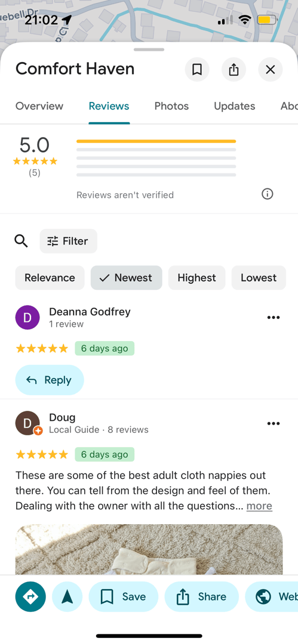Sort reviews by Relevance
The width and height of the screenshot is (298, 644).
(x=50, y=278)
